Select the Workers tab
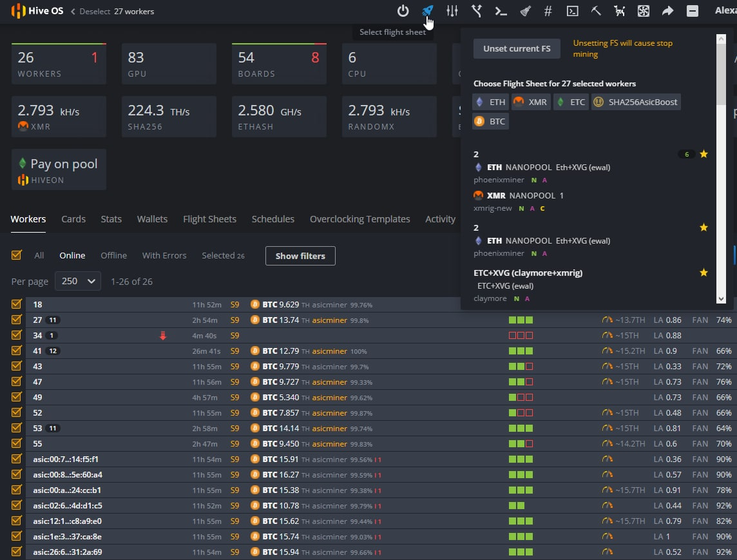 coord(28,219)
